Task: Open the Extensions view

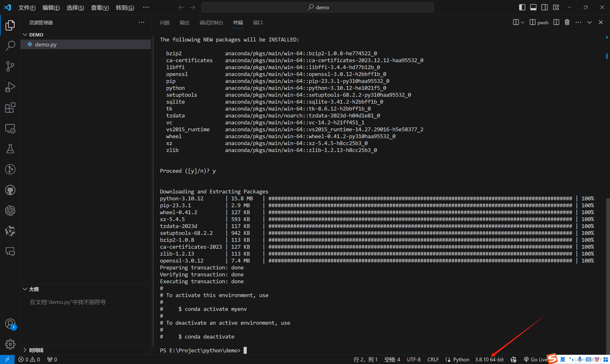Action: (10, 107)
